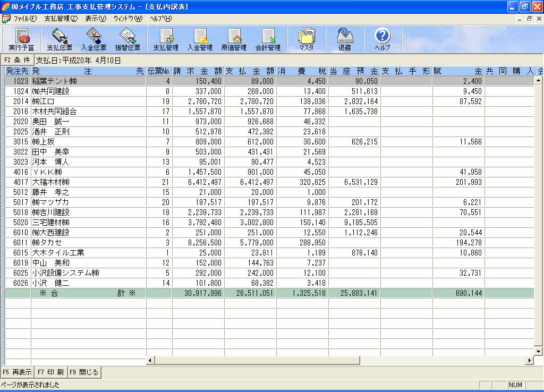Click the vertical scrollbar down arrow
The height and width of the screenshot is (392, 544).
click(x=538, y=352)
